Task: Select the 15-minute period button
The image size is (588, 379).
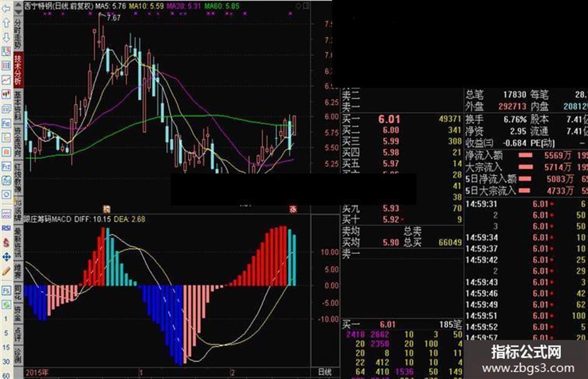Action: pyautogui.click(x=6, y=347)
